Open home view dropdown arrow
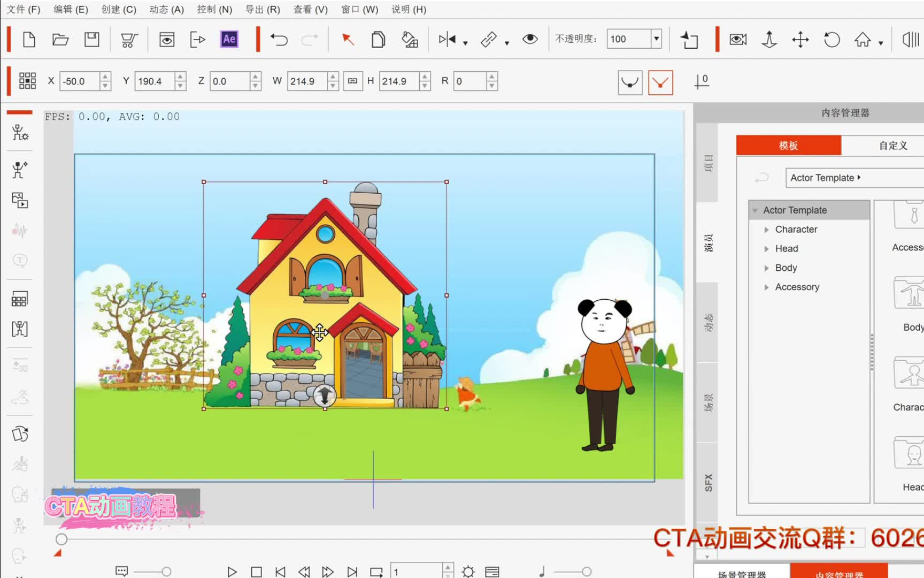924x578 pixels. tap(881, 43)
